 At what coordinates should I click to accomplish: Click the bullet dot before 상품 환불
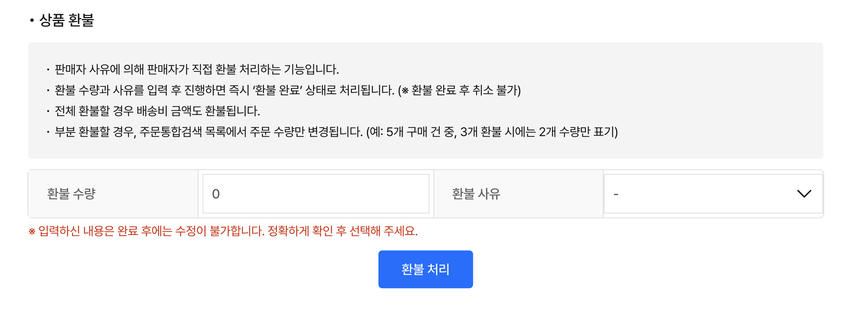[x=32, y=20]
